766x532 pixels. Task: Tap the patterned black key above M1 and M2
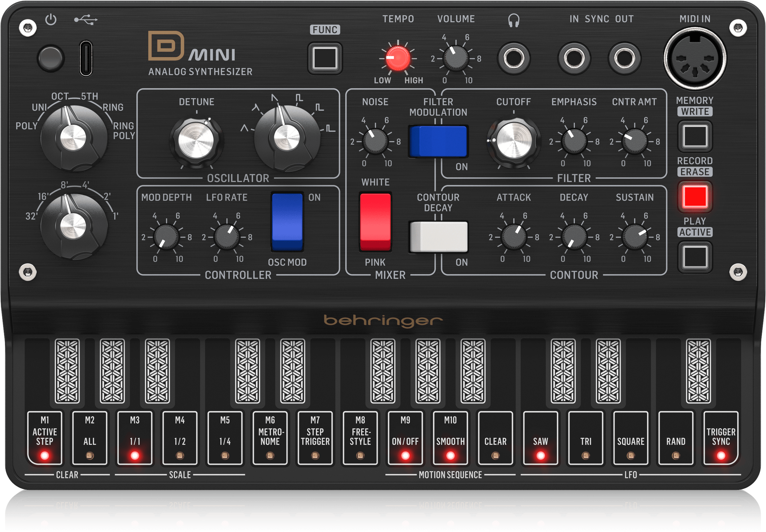tap(67, 371)
